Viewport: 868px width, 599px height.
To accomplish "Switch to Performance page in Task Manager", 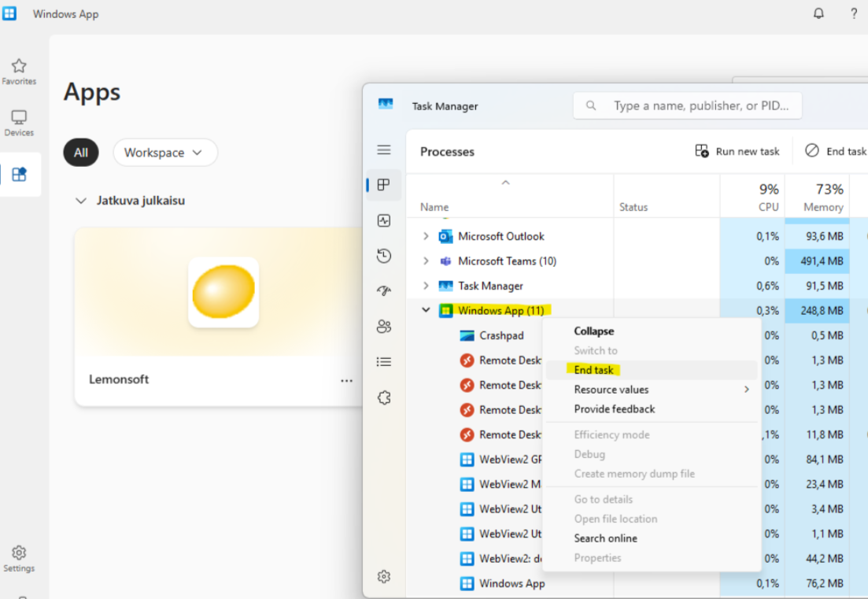I will pos(384,221).
